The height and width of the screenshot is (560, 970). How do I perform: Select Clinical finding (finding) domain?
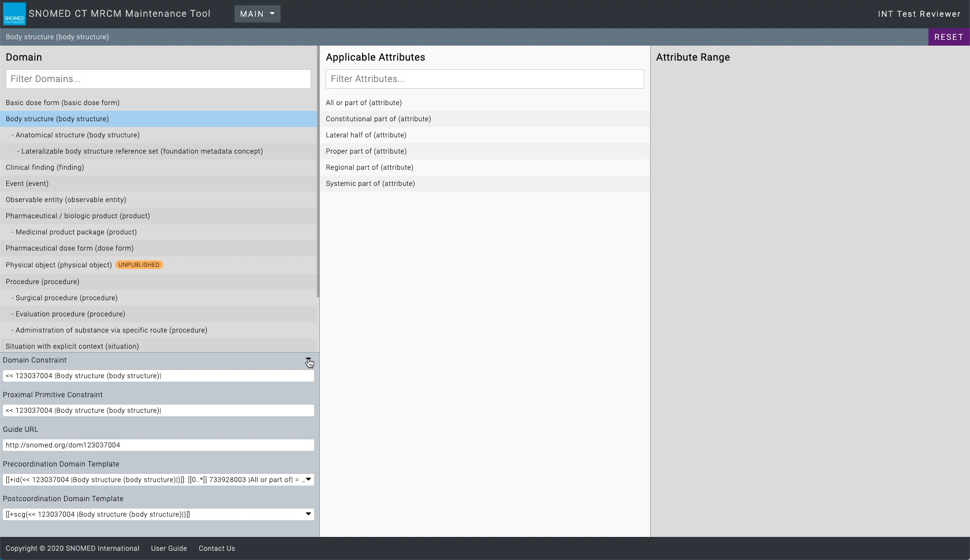(158, 167)
